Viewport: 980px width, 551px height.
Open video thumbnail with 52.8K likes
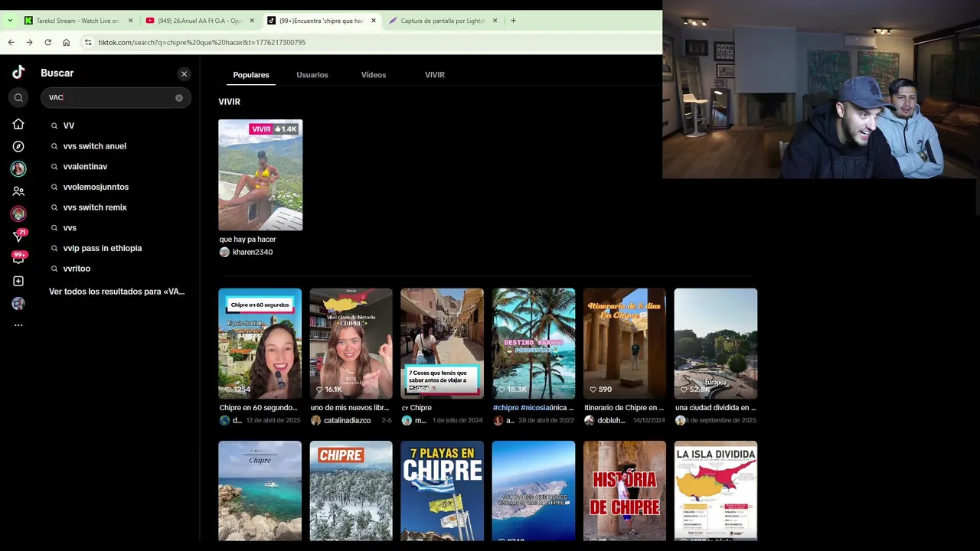click(716, 344)
